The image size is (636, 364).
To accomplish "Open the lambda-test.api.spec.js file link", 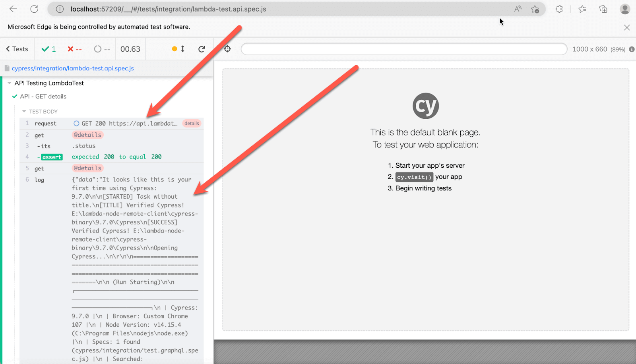I will 73,68.
